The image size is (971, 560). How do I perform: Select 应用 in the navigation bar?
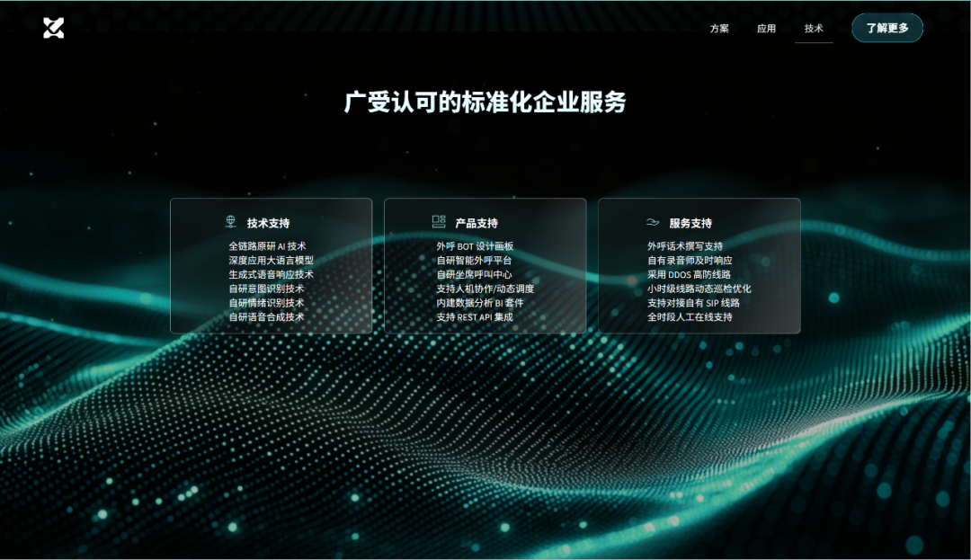point(766,28)
